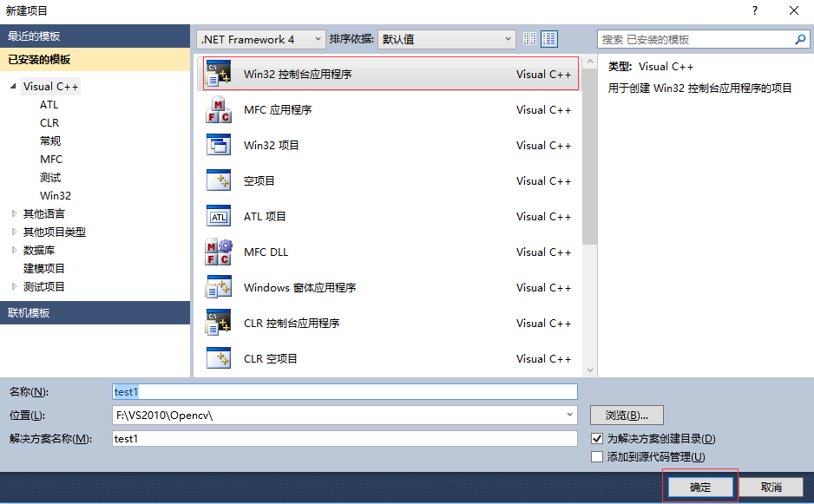This screenshot has width=814, height=504.
Task: Select the MFC 应用程序 template name
Action: pyautogui.click(x=278, y=109)
